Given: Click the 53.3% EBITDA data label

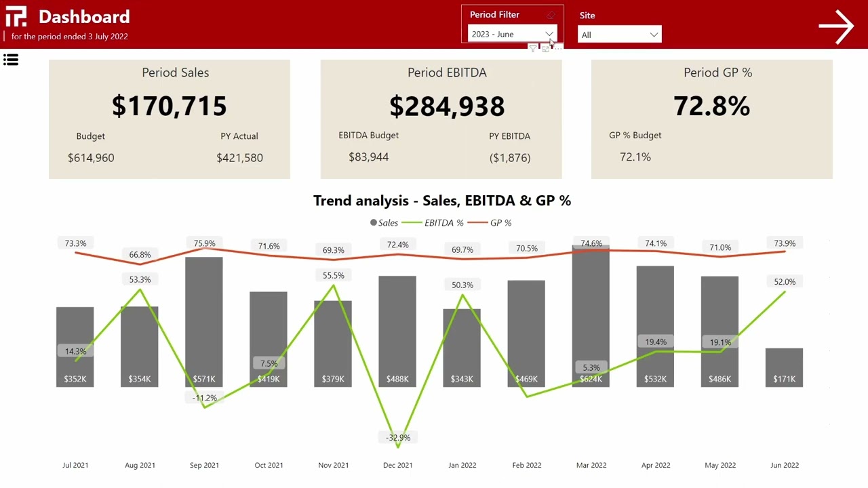Looking at the screenshot, I should [x=140, y=279].
